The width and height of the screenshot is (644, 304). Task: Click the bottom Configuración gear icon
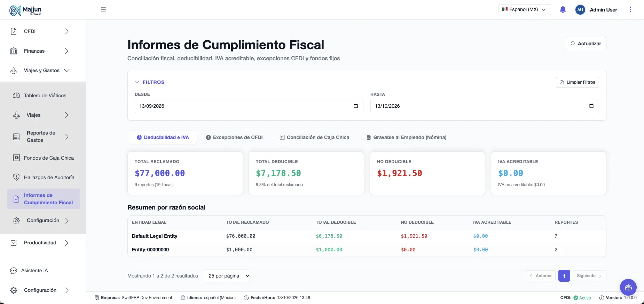14,290
